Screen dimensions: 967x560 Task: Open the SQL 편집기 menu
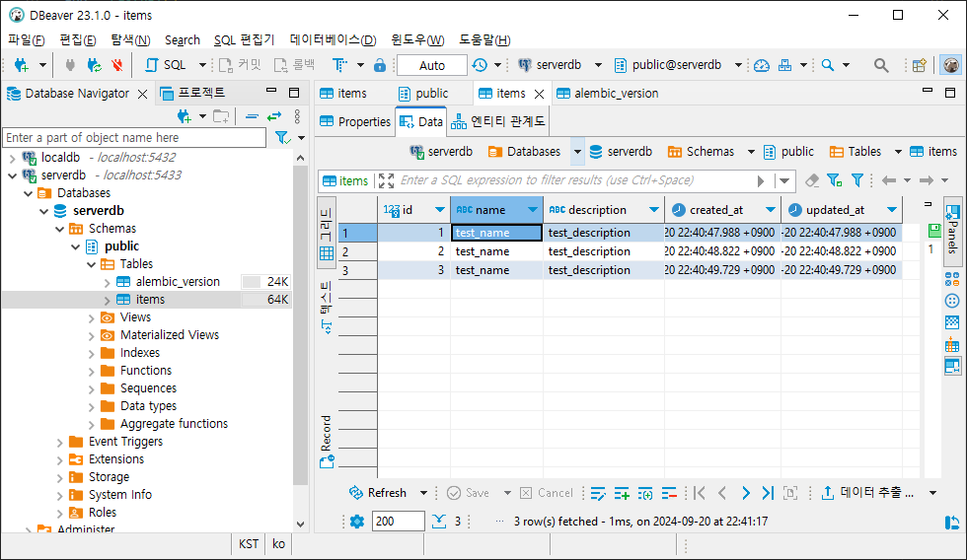pos(245,40)
